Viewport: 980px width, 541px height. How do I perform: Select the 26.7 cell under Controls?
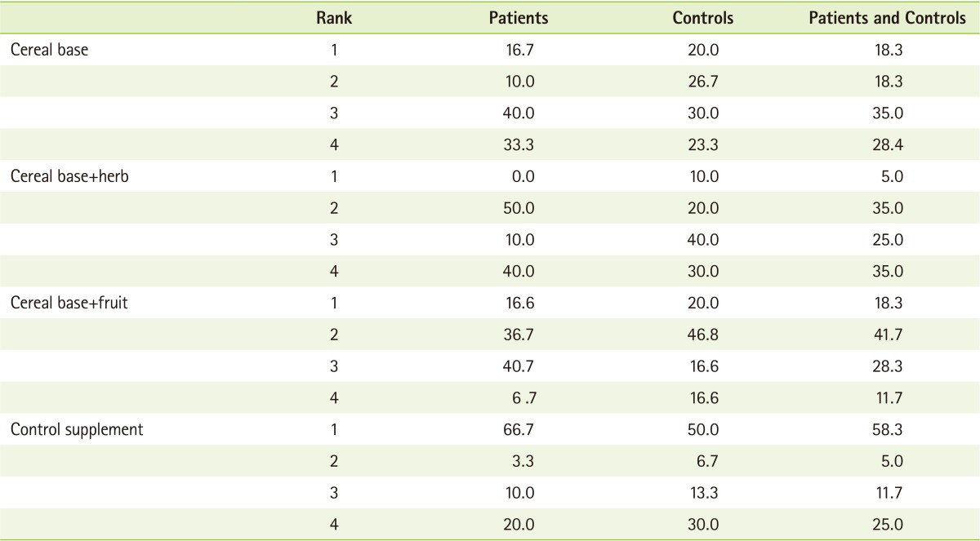(x=703, y=81)
